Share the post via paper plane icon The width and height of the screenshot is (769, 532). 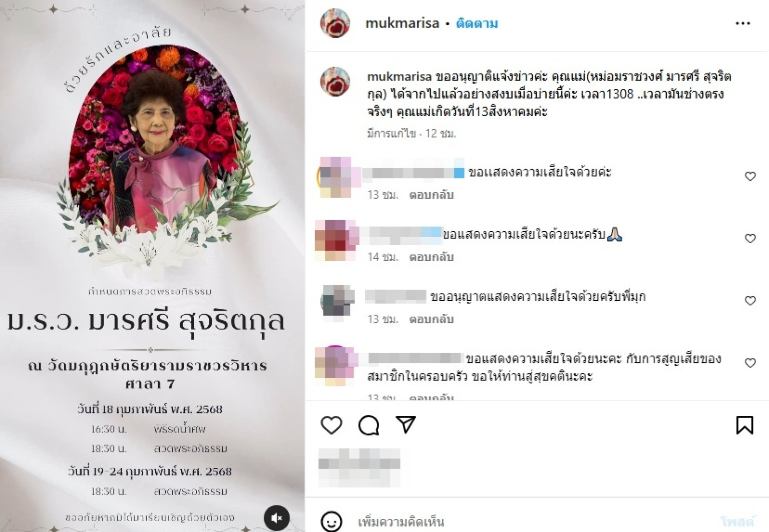(x=406, y=424)
